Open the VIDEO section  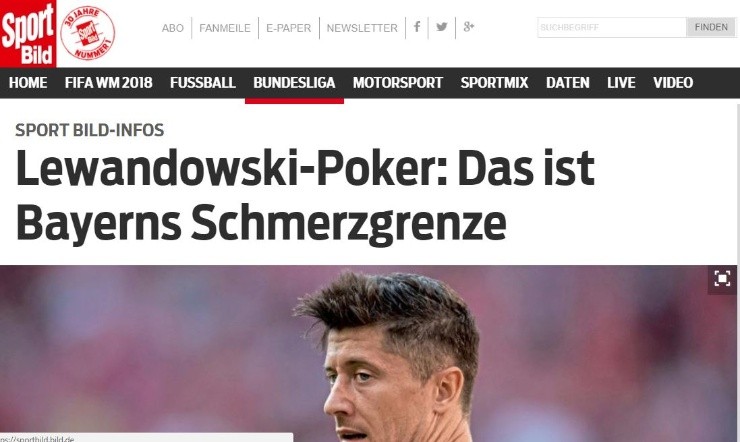click(673, 83)
